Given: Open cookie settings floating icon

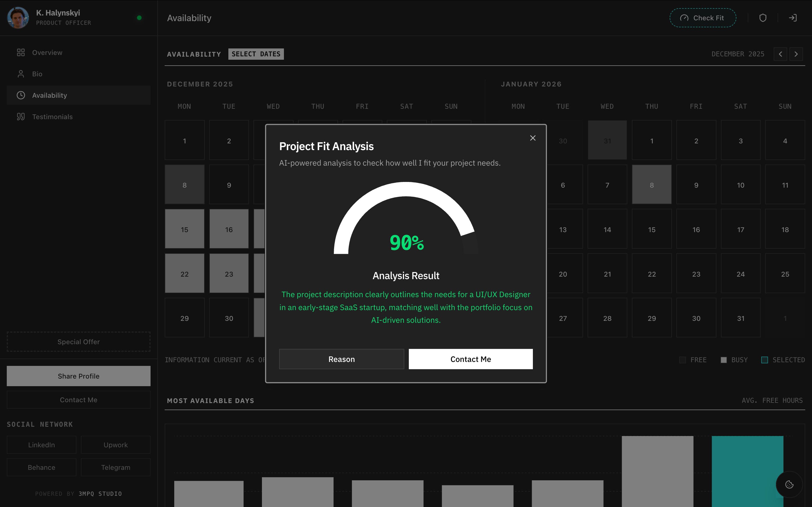Looking at the screenshot, I should 789,484.
